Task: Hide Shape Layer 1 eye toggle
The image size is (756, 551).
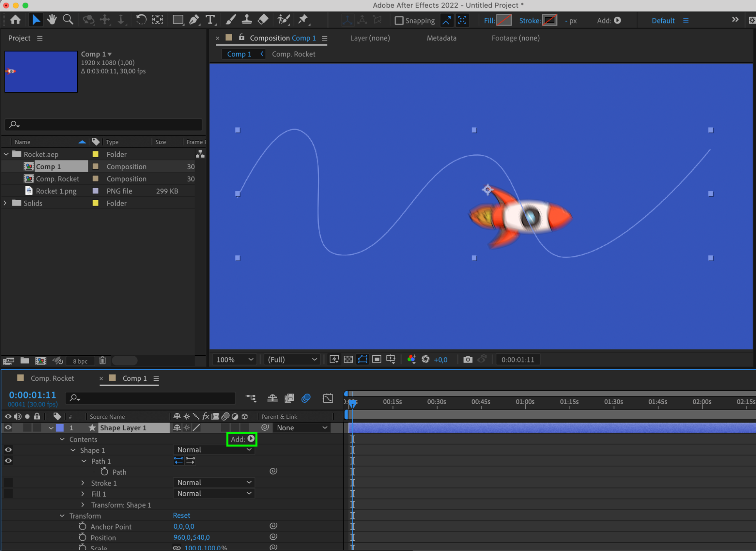Action: click(x=8, y=428)
